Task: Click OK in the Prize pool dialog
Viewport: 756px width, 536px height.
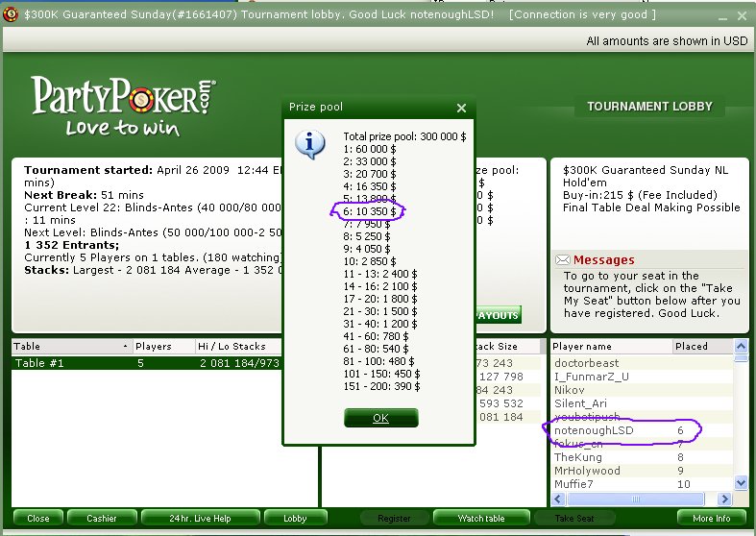Action: (381, 418)
